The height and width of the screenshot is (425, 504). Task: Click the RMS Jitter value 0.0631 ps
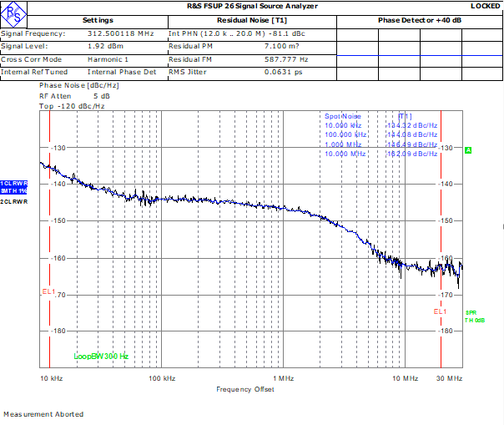[283, 72]
